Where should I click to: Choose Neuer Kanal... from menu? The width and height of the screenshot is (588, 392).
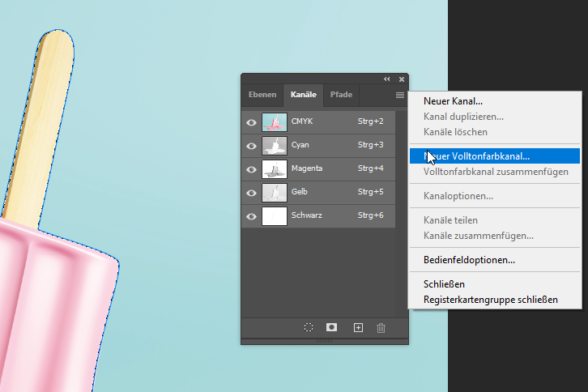453,101
